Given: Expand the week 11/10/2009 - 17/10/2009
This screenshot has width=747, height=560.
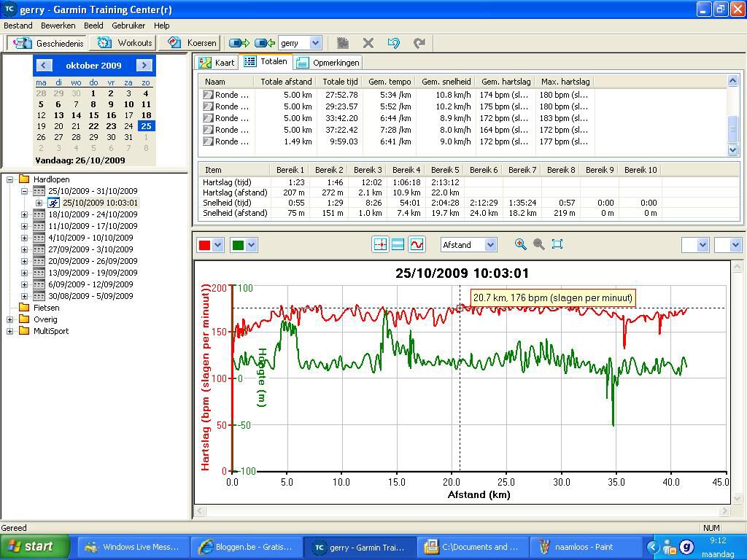Looking at the screenshot, I should click(x=24, y=226).
